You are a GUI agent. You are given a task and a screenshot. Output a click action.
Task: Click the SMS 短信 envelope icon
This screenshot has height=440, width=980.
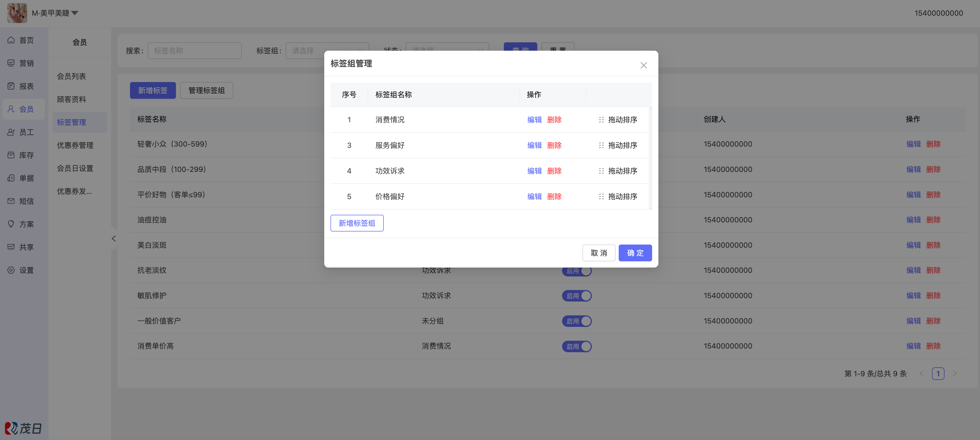11,201
